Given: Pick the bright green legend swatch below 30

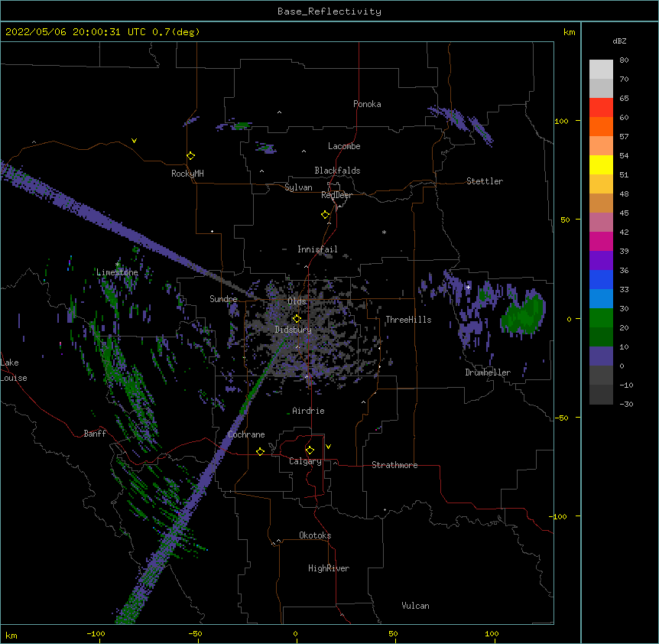Looking at the screenshot, I should pos(601,318).
